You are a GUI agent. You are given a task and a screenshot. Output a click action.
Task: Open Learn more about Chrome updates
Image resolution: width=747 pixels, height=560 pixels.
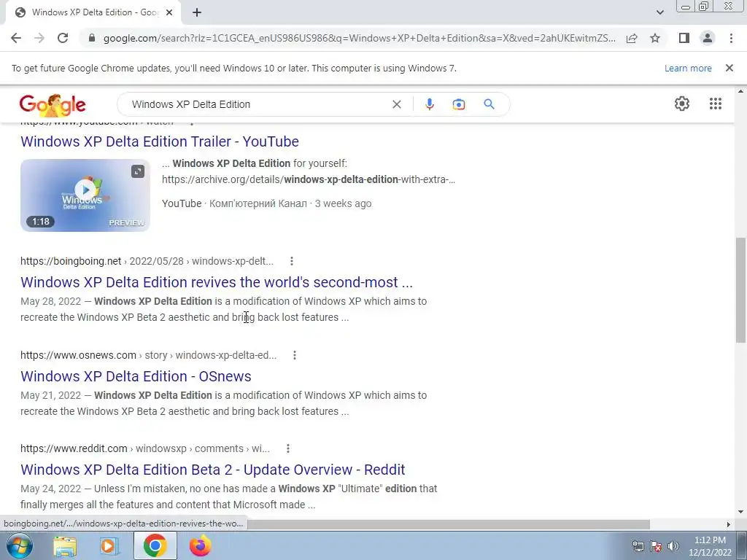pos(688,68)
